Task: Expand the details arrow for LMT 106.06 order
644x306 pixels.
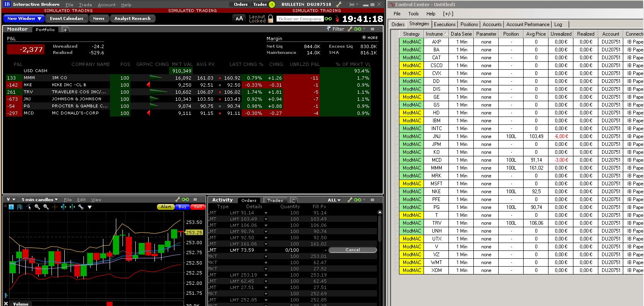Action: (266, 225)
